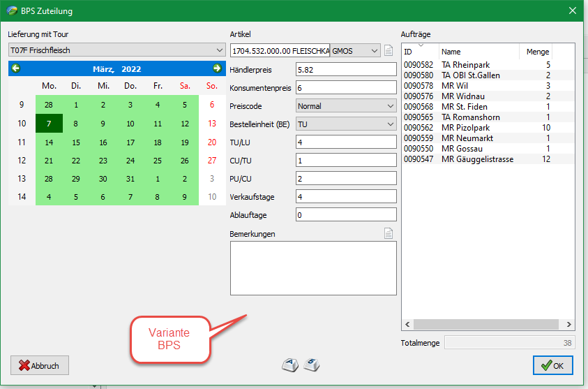The height and width of the screenshot is (389, 588).
Task: Expand the Preiscode dropdown
Action: (x=389, y=106)
